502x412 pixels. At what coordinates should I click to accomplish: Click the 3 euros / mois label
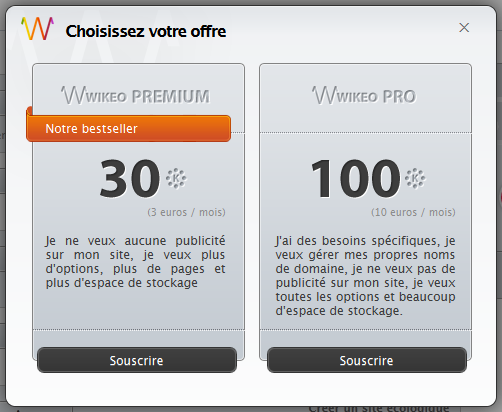coord(186,212)
